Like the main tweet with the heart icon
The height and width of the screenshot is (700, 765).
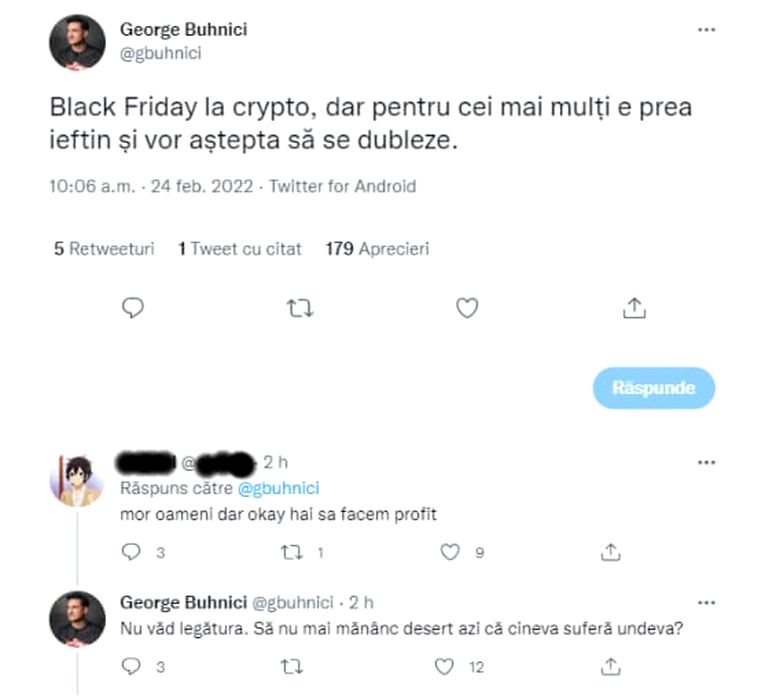(x=467, y=308)
